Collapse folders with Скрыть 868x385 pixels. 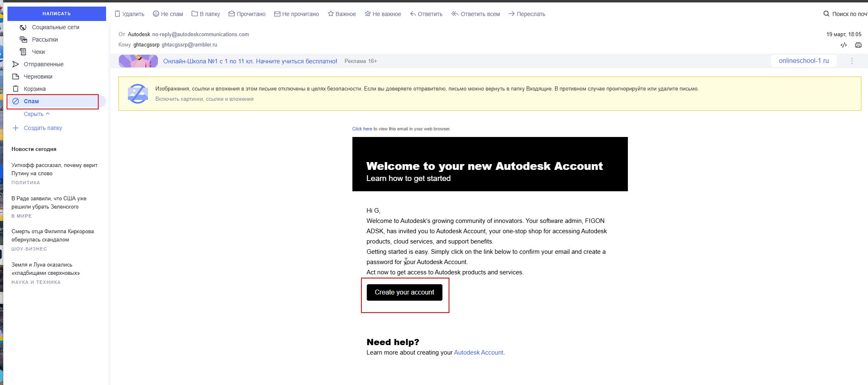click(37, 114)
